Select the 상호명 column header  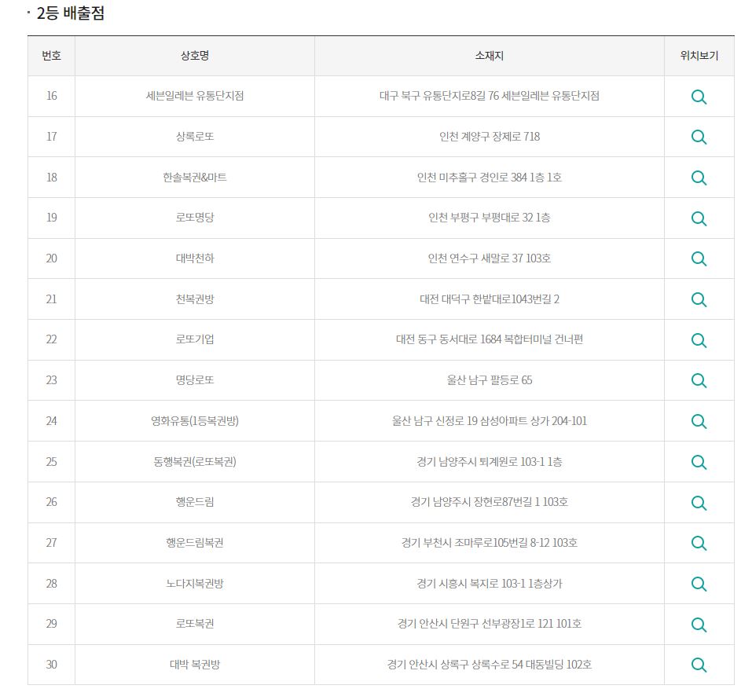click(195, 56)
